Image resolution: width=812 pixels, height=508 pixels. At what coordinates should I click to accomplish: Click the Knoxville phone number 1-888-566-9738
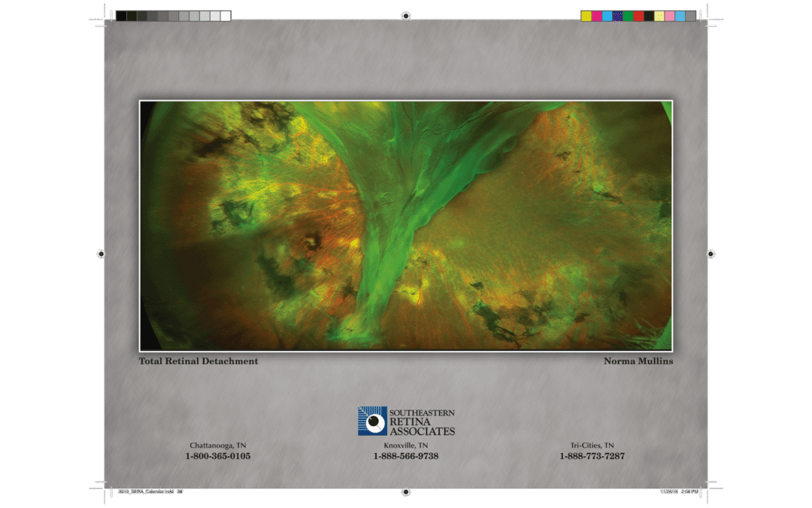point(406,456)
